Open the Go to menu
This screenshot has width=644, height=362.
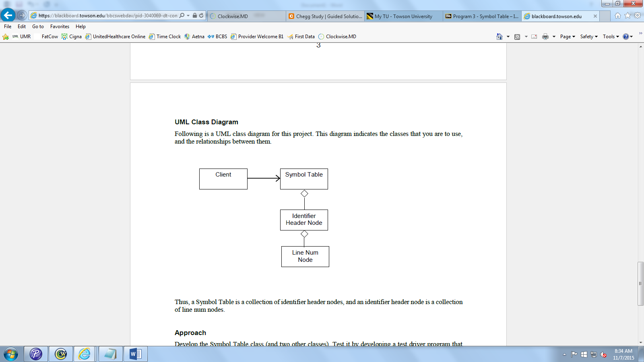point(38,27)
